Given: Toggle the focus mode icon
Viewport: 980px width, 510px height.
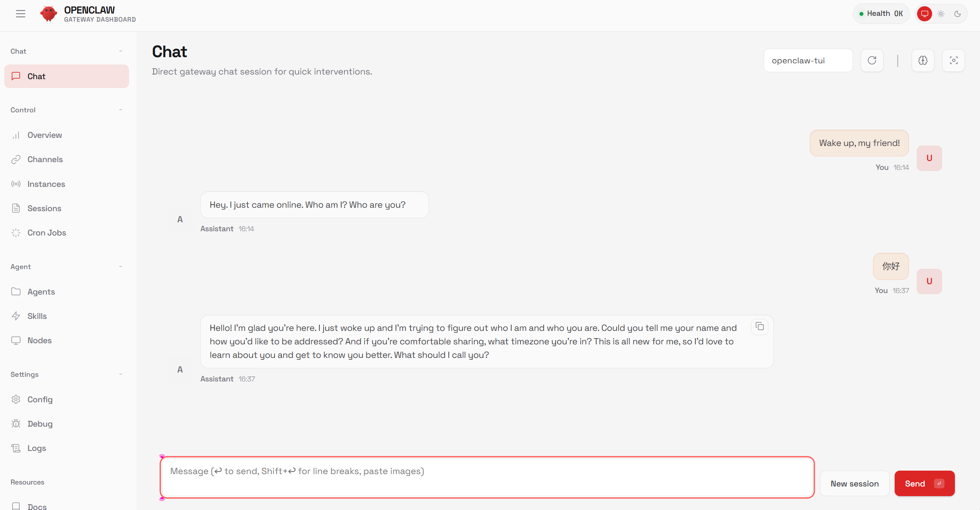Looking at the screenshot, I should click(x=953, y=60).
